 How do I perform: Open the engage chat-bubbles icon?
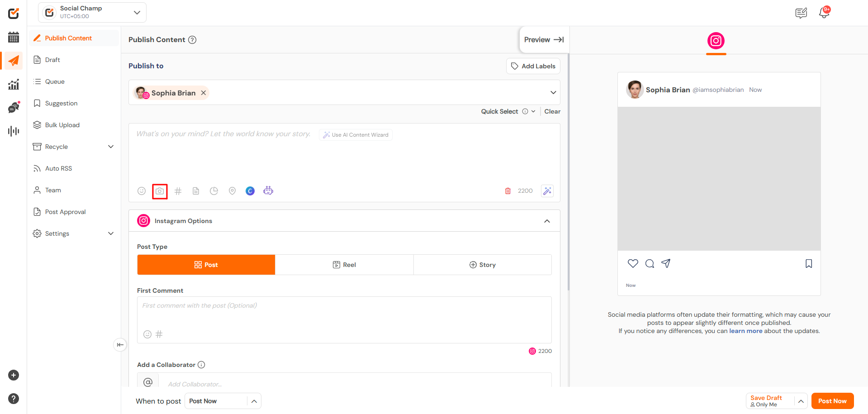pos(14,107)
